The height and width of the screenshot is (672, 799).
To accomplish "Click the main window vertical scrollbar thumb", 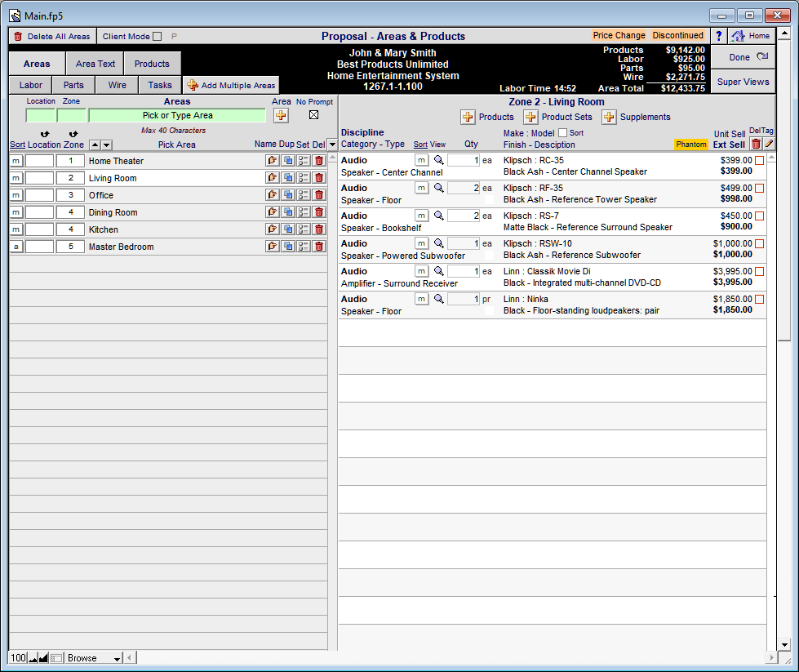I will (784, 192).
